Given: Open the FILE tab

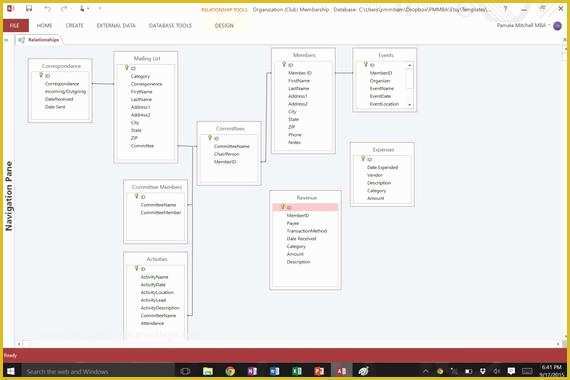Looking at the screenshot, I should point(16,25).
